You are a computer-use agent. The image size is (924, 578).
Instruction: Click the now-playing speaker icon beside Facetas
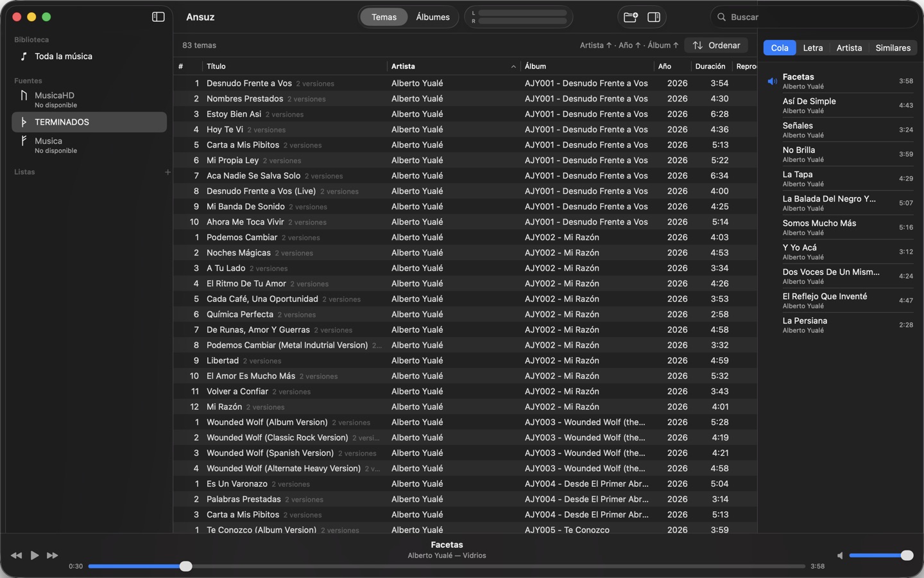pos(773,82)
